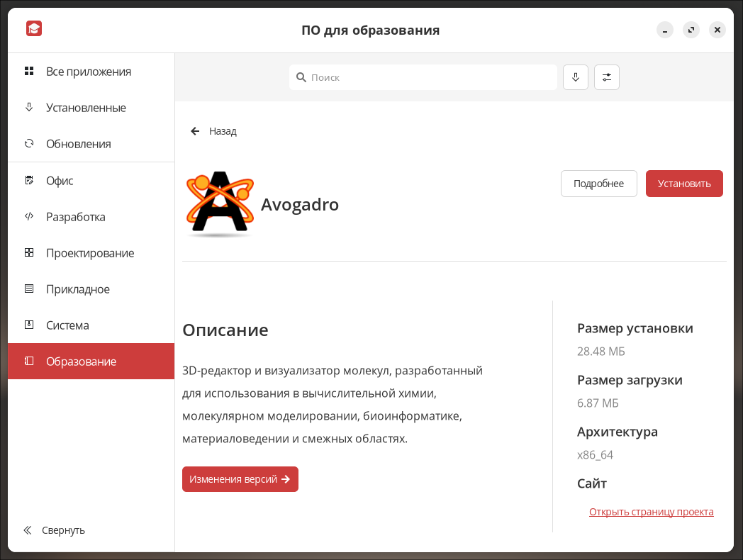Screen dimensions: 743x560
Task: Click the Avogadro application logo
Action: 220,203
